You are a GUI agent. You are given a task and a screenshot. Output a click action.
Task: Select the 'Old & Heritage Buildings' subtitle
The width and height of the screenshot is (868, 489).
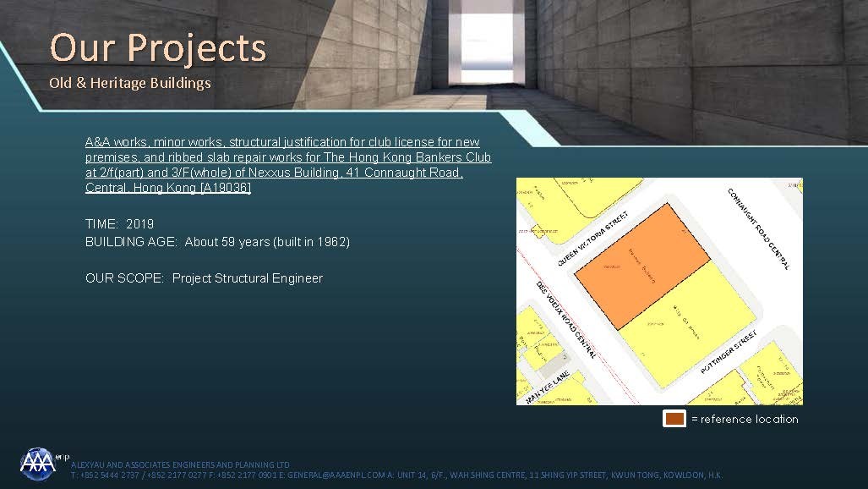[x=130, y=83]
